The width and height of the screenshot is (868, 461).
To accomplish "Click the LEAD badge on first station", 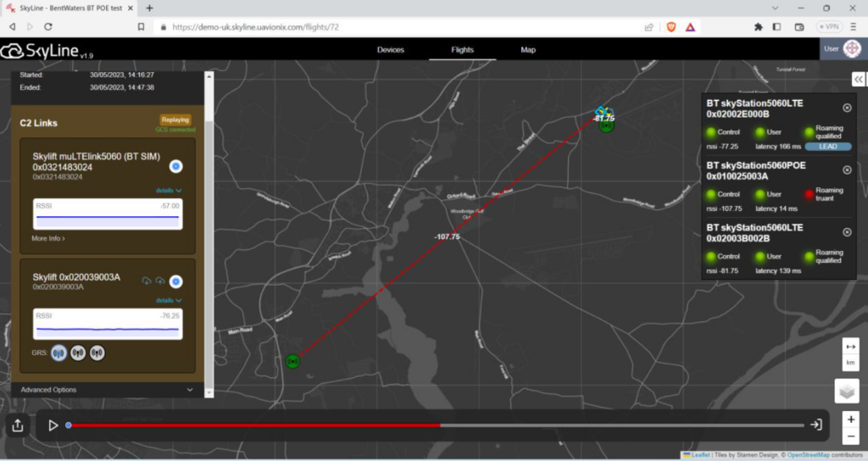I will point(828,147).
